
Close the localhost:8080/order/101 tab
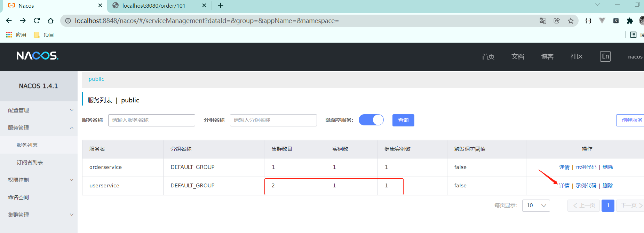click(204, 6)
